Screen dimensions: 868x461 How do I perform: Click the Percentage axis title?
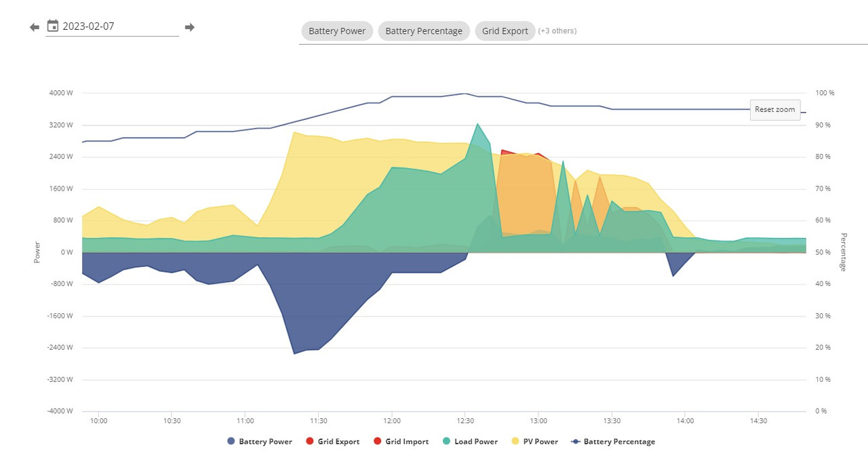tap(844, 252)
